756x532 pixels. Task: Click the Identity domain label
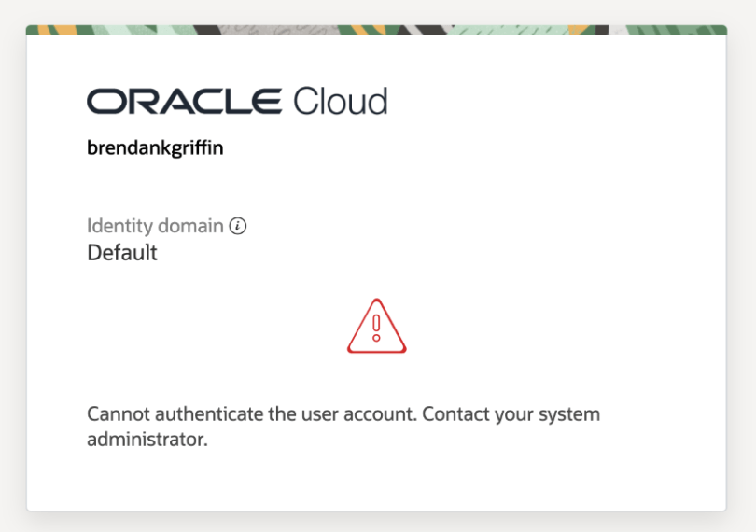(x=155, y=226)
